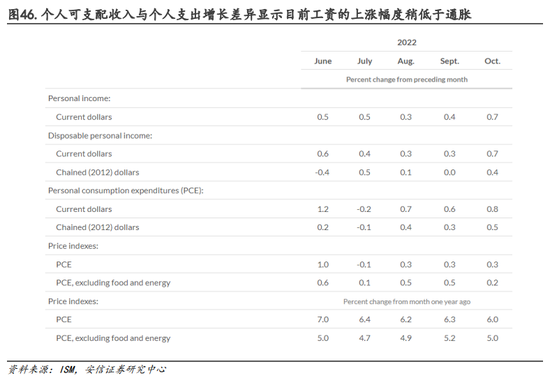The width and height of the screenshot is (550, 387).
Task: Select the June column header
Action: pyautogui.click(x=323, y=61)
